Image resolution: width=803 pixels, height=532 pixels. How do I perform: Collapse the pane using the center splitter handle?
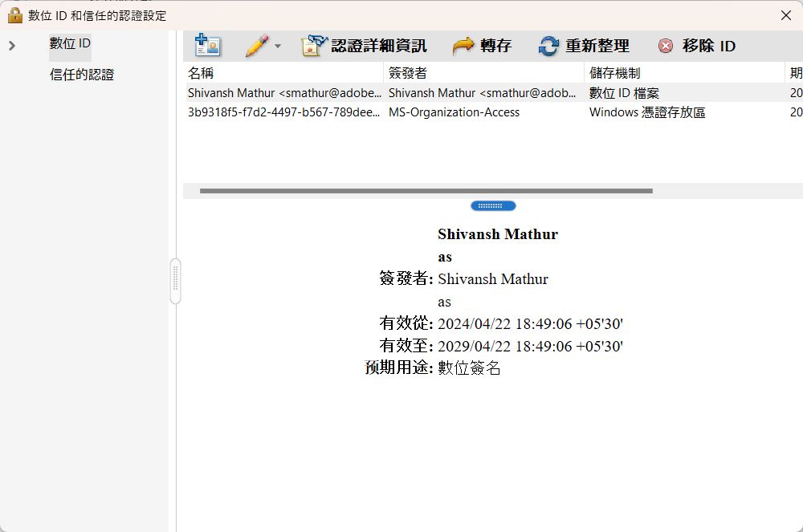pos(493,205)
